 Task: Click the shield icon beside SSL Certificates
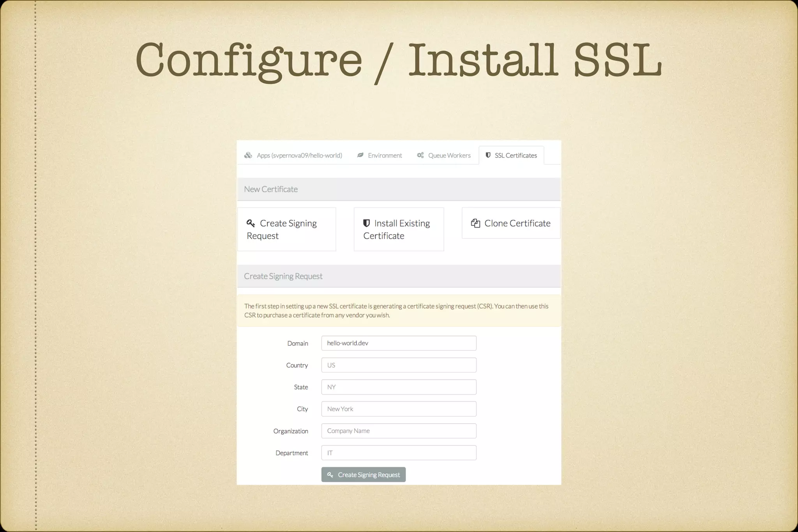click(x=488, y=155)
